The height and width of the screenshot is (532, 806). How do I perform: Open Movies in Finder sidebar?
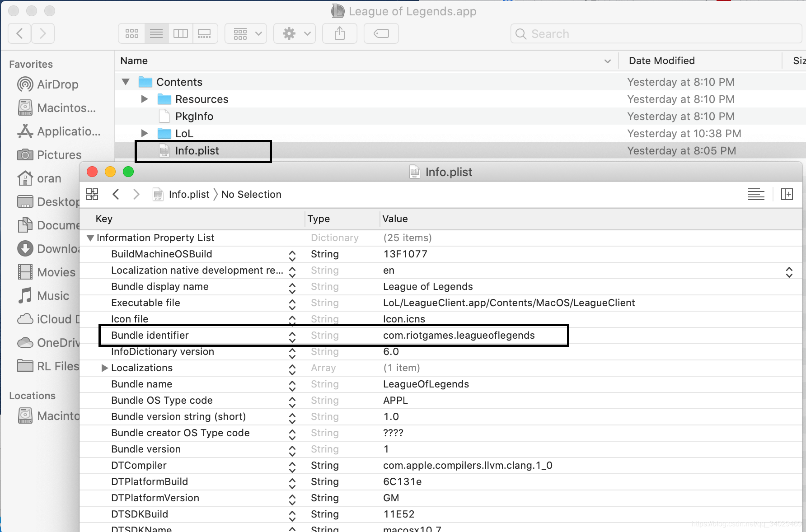47,272
